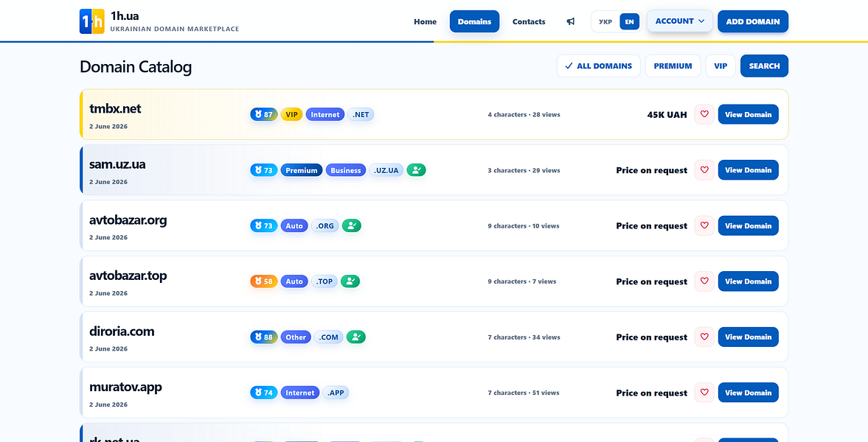
Task: Favorite diroria.com with the heart icon
Action: (704, 337)
